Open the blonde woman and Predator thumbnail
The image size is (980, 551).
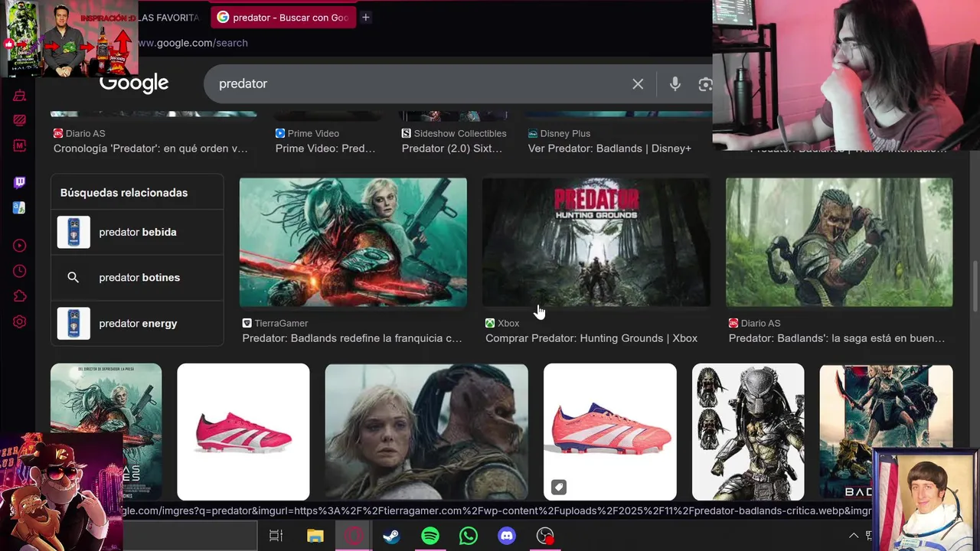[x=426, y=432]
